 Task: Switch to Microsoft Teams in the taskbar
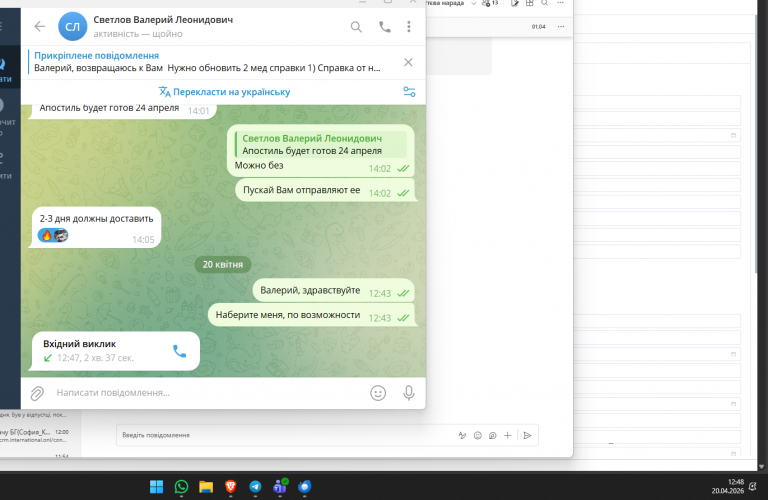pyautogui.click(x=280, y=486)
